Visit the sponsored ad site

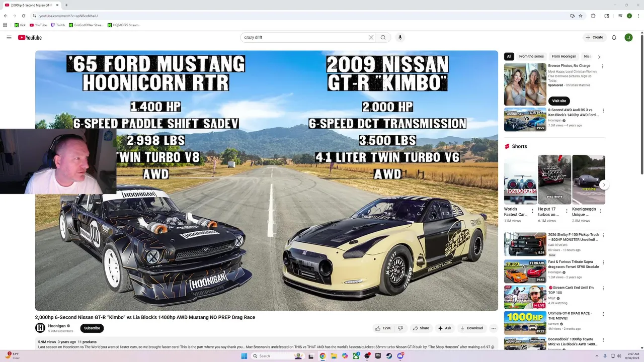(559, 101)
